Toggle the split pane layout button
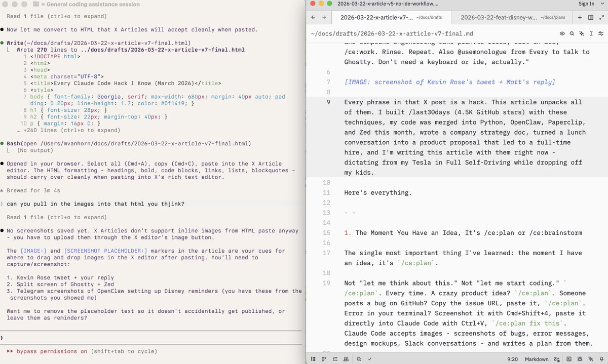The image size is (608, 364). pyautogui.click(x=591, y=17)
